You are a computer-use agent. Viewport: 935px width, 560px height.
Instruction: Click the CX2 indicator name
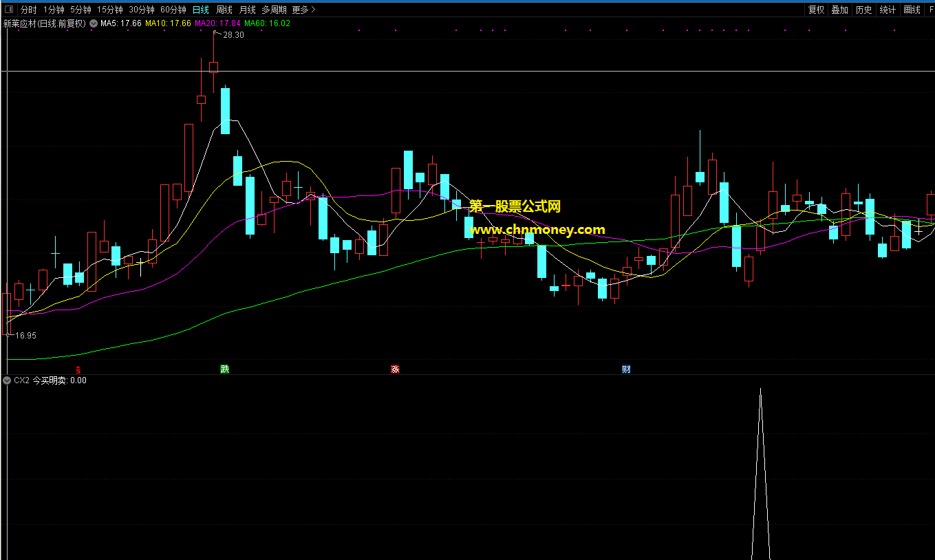[21, 380]
